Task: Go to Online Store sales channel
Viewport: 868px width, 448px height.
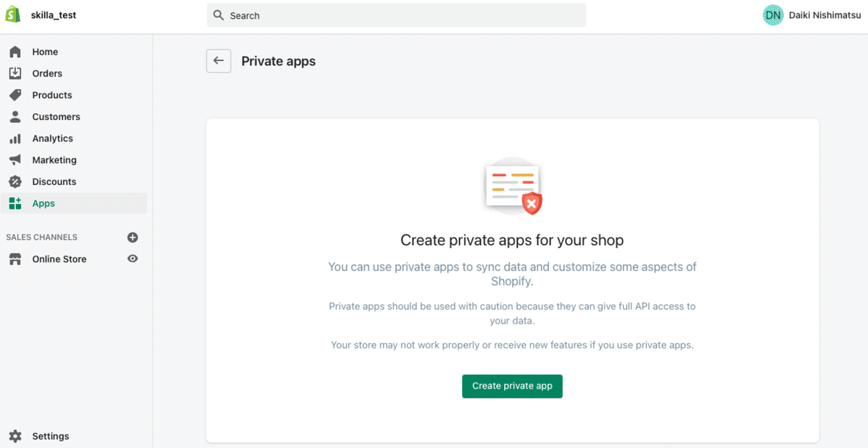Action: pyautogui.click(x=59, y=259)
